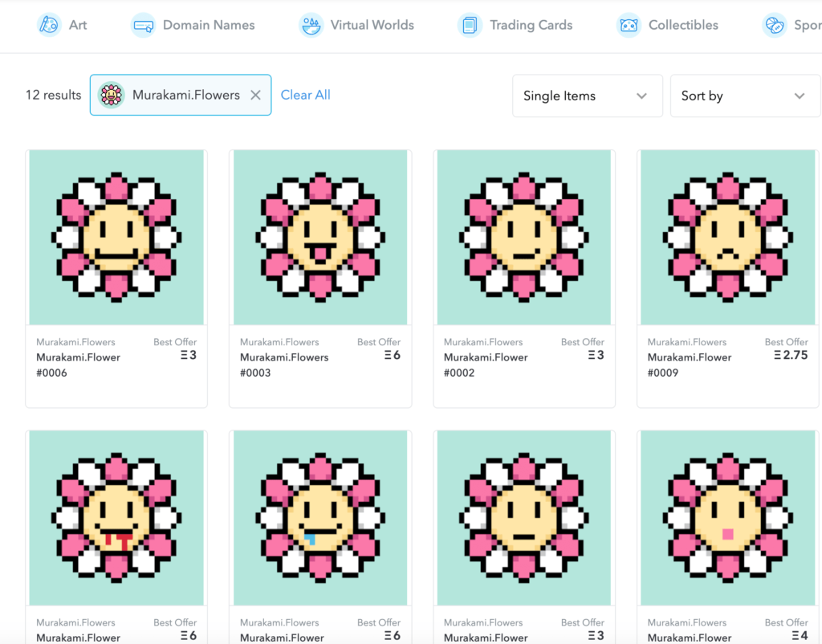The width and height of the screenshot is (822, 644).
Task: Open the bleeding-mouth flower image
Action: pyautogui.click(x=116, y=518)
